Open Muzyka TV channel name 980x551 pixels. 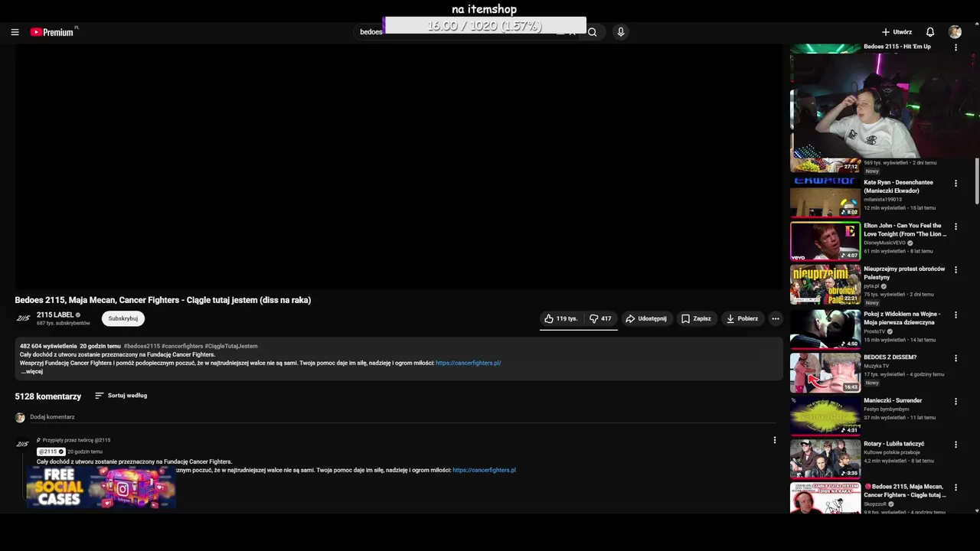[x=877, y=366]
